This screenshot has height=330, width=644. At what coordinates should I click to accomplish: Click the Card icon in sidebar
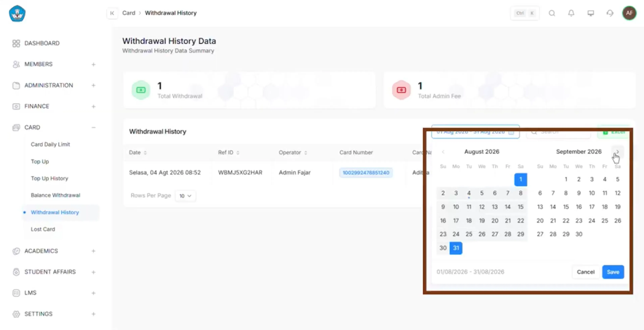(x=16, y=127)
